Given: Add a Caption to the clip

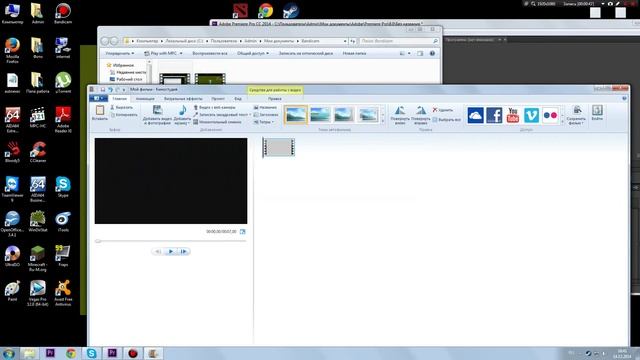Looking at the screenshot, I should [x=266, y=115].
